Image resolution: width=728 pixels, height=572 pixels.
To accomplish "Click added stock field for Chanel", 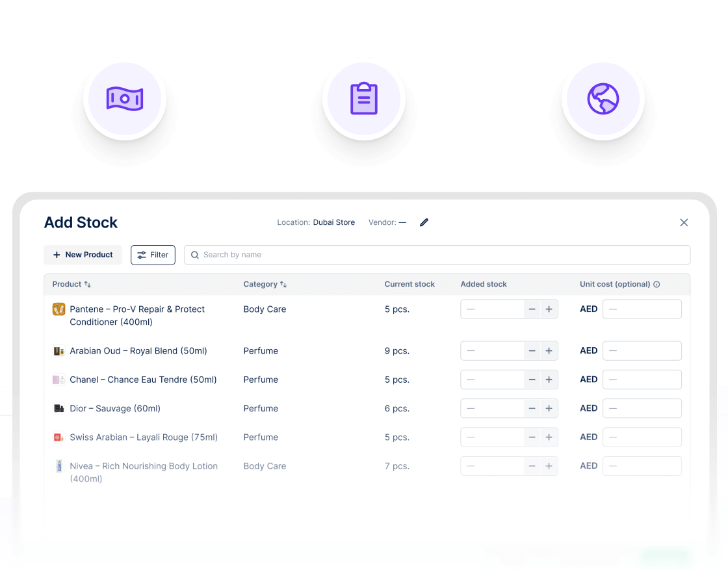I will (492, 380).
